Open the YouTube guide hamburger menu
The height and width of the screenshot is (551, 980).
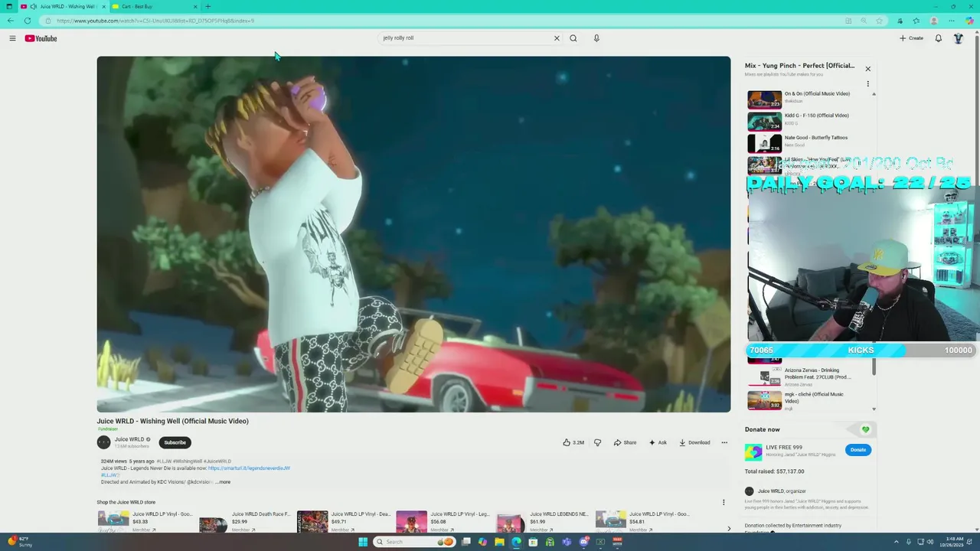click(x=12, y=38)
